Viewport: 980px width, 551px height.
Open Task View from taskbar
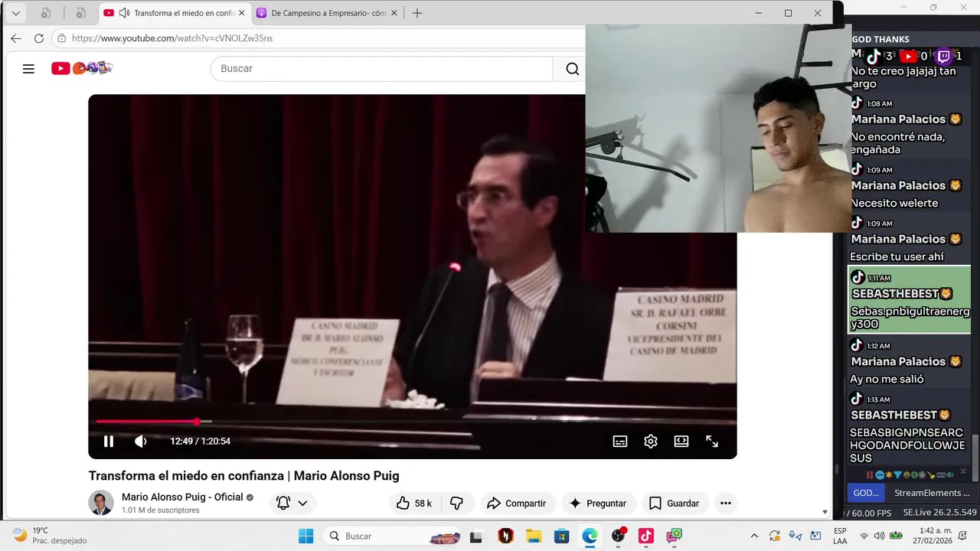[477, 536]
